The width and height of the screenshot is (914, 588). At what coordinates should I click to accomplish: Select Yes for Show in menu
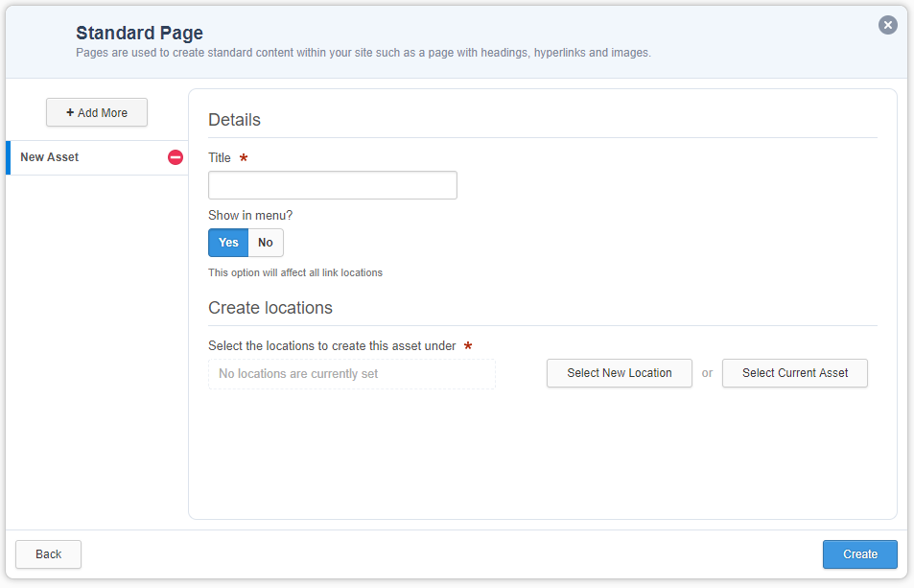click(227, 243)
